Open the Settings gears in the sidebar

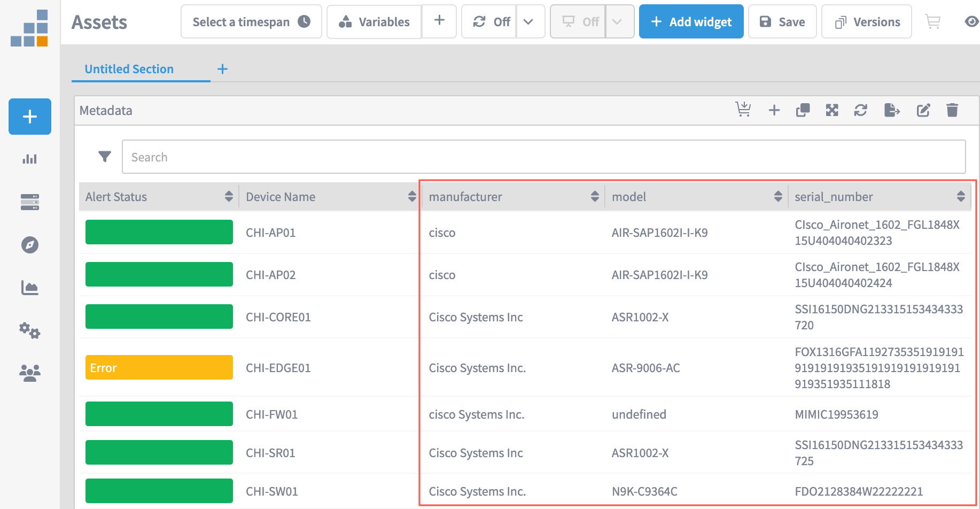click(29, 330)
